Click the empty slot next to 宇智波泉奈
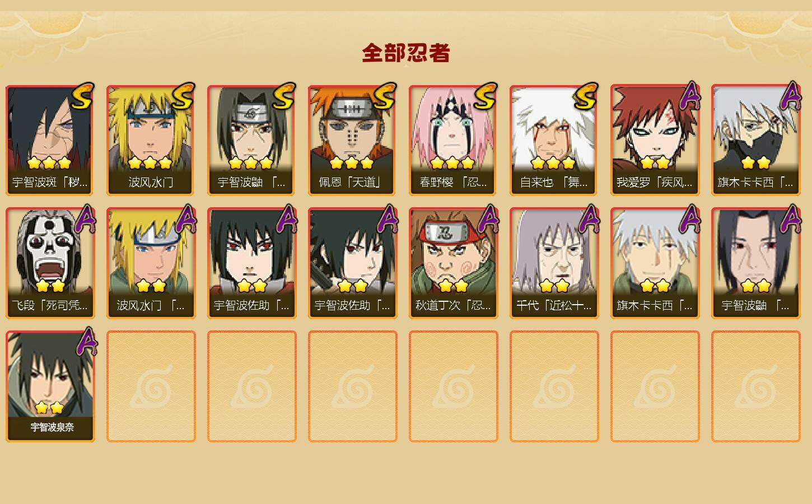 151,386
